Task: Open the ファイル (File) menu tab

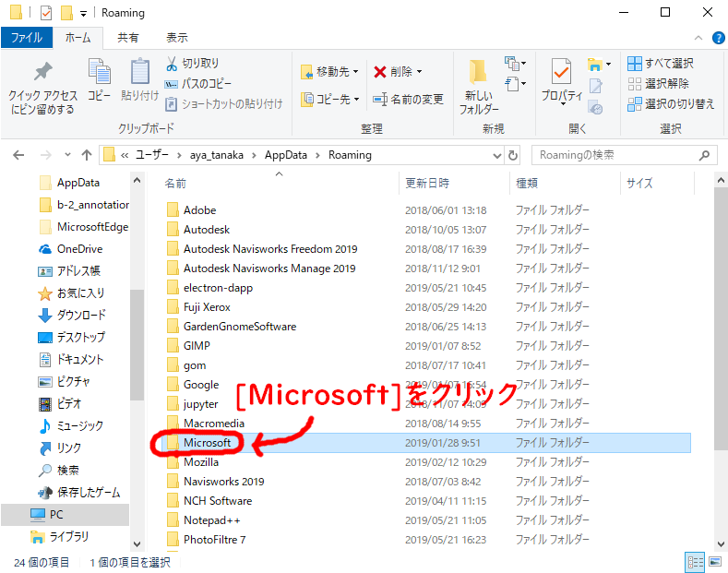Action: point(27,38)
